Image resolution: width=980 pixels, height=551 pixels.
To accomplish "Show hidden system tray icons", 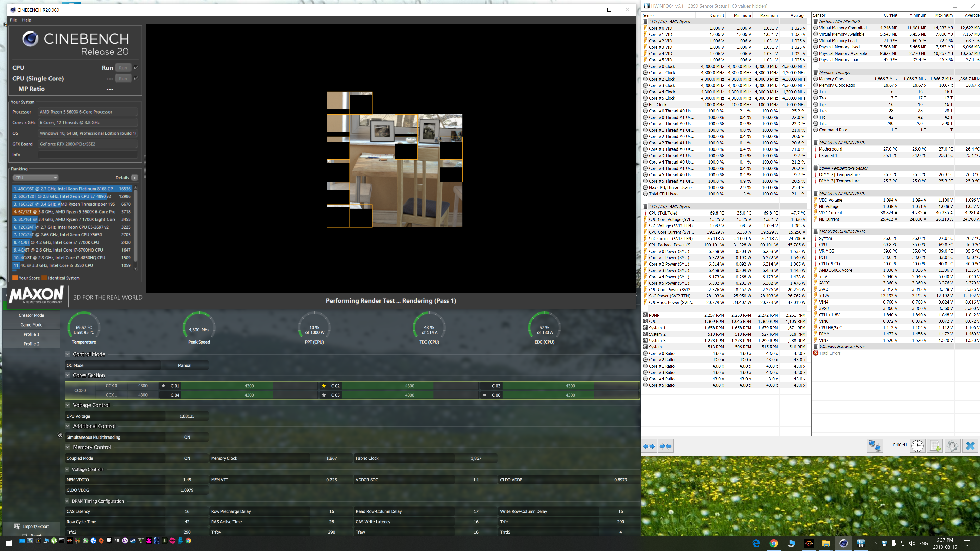I will click(x=875, y=543).
